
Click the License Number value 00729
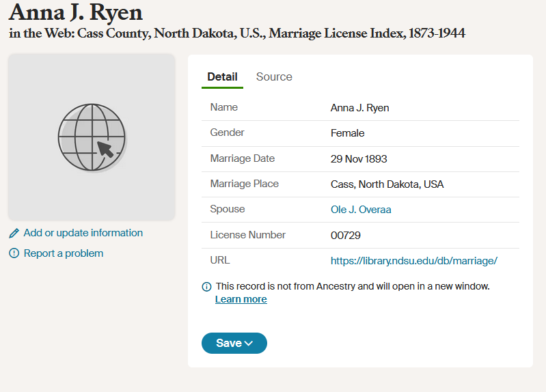[345, 236]
